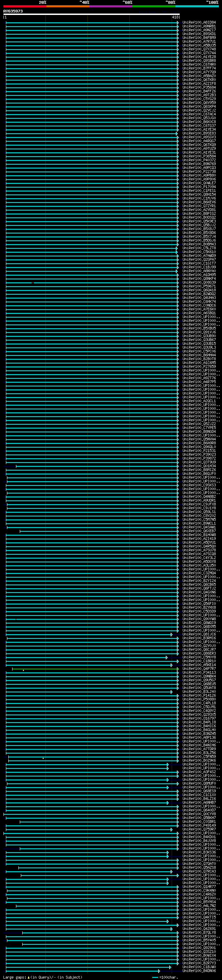
Task: Select label UniRef100_B3L240
Action: [199, 691]
